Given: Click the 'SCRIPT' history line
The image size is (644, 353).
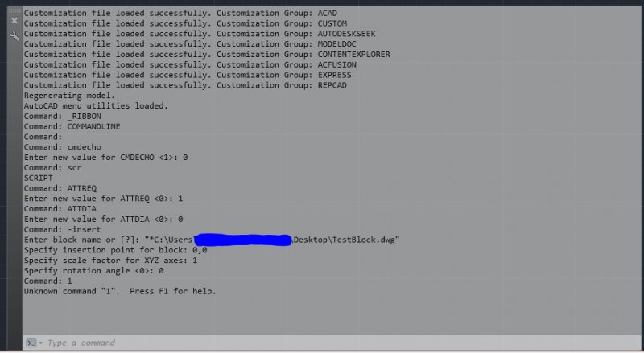Looking at the screenshot, I should [38, 179].
